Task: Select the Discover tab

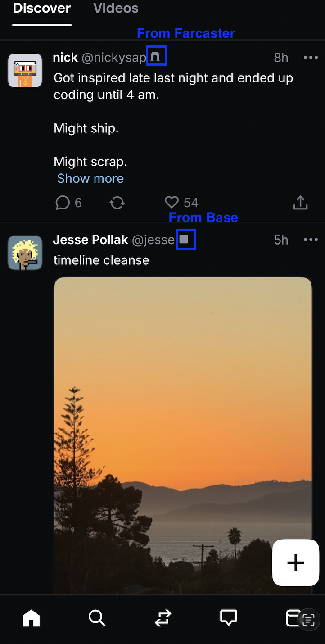Action: pyautogui.click(x=42, y=8)
